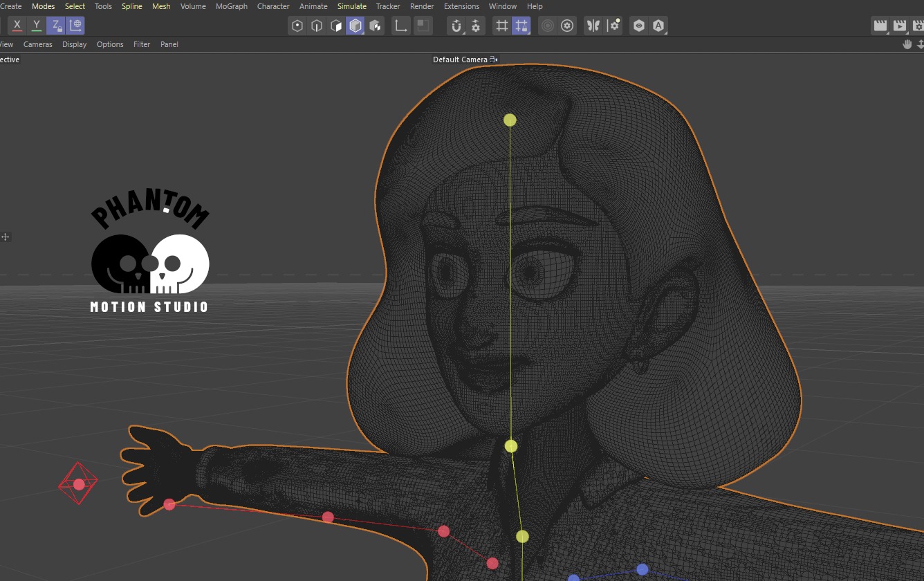Toggle snapping with the magnet icon
Image resolution: width=924 pixels, height=581 pixels.
click(x=456, y=26)
